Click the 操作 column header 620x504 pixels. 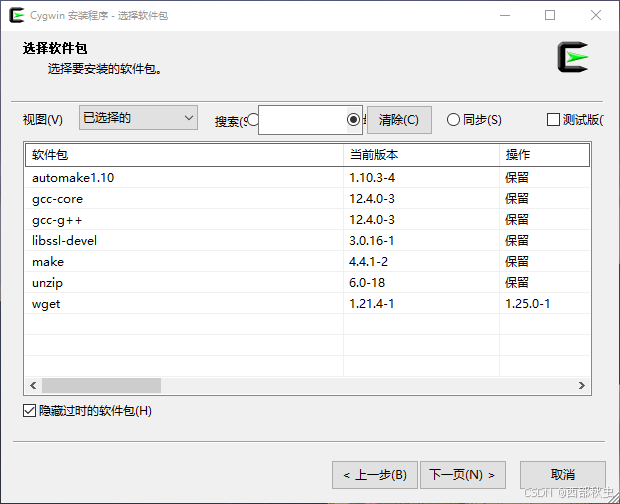544,155
